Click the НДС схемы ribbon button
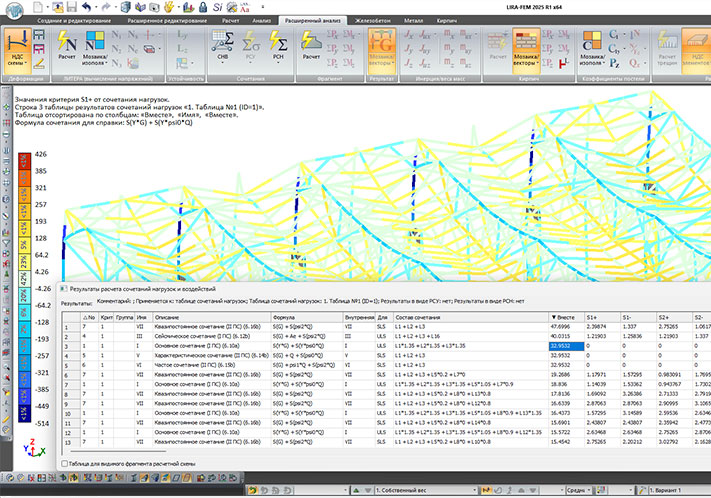 (x=17, y=50)
